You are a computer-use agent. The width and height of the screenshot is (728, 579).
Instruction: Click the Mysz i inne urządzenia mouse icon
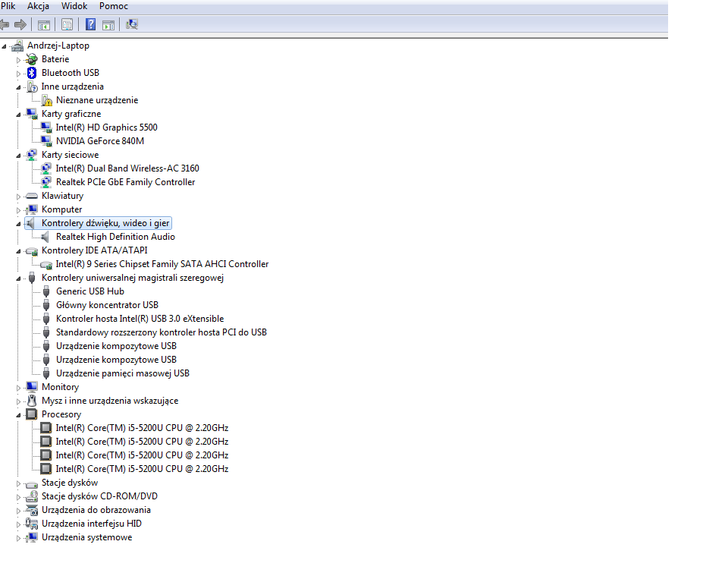32,401
